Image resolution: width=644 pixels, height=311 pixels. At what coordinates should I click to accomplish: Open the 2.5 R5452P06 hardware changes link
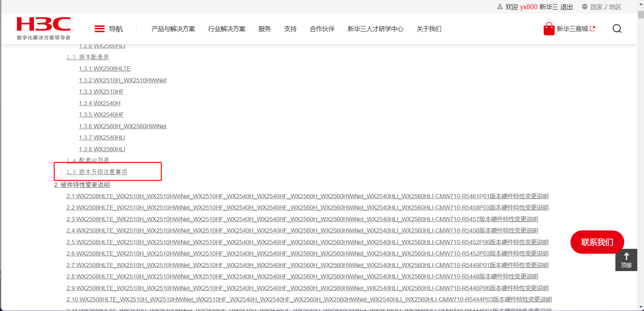click(x=307, y=242)
